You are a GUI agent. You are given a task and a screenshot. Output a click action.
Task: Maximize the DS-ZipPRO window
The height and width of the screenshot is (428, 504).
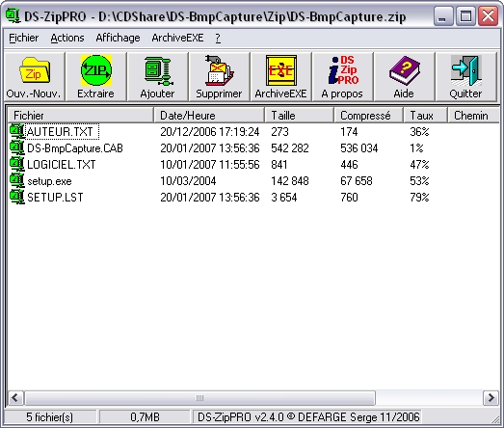pos(465,16)
